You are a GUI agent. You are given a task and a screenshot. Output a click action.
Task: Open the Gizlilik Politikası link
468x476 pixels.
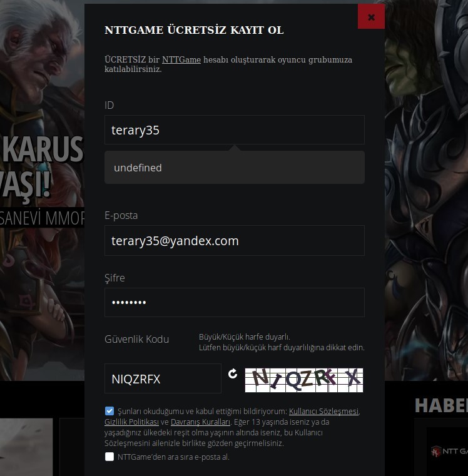[131, 422]
